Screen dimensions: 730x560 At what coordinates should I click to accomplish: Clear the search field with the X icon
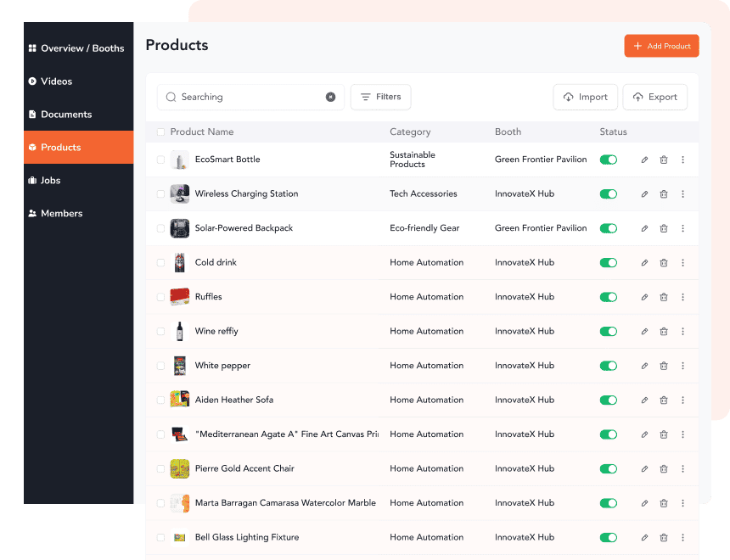point(331,97)
